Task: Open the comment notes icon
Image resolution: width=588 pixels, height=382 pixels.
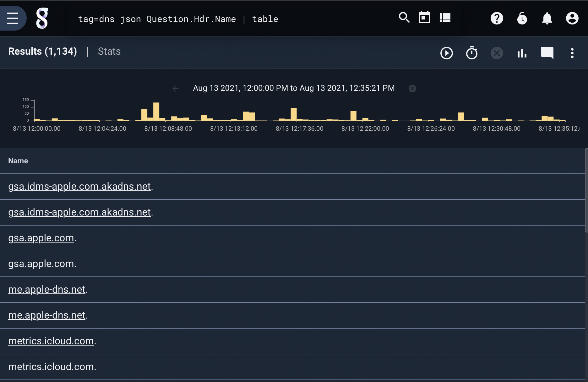Action: 547,53
